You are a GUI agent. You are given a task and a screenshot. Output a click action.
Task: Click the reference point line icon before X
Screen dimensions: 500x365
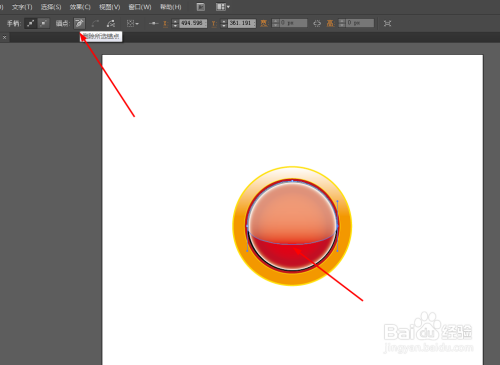[153, 23]
